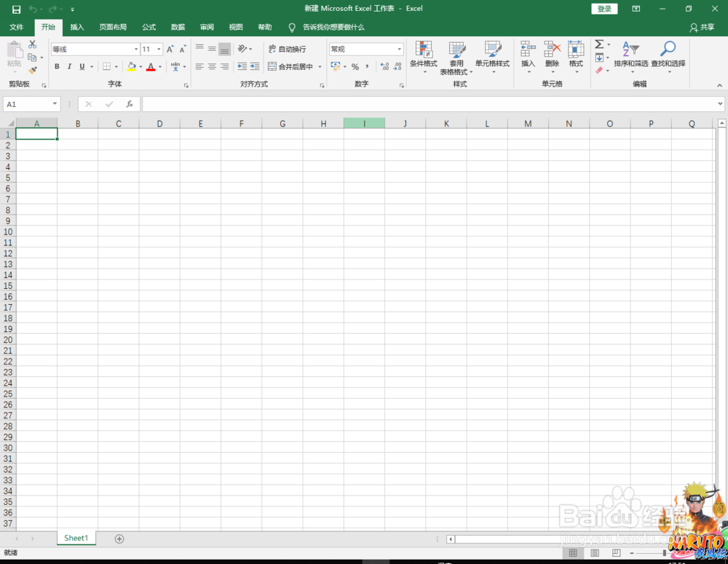Toggle Wrap Text (自动换行)

[287, 49]
